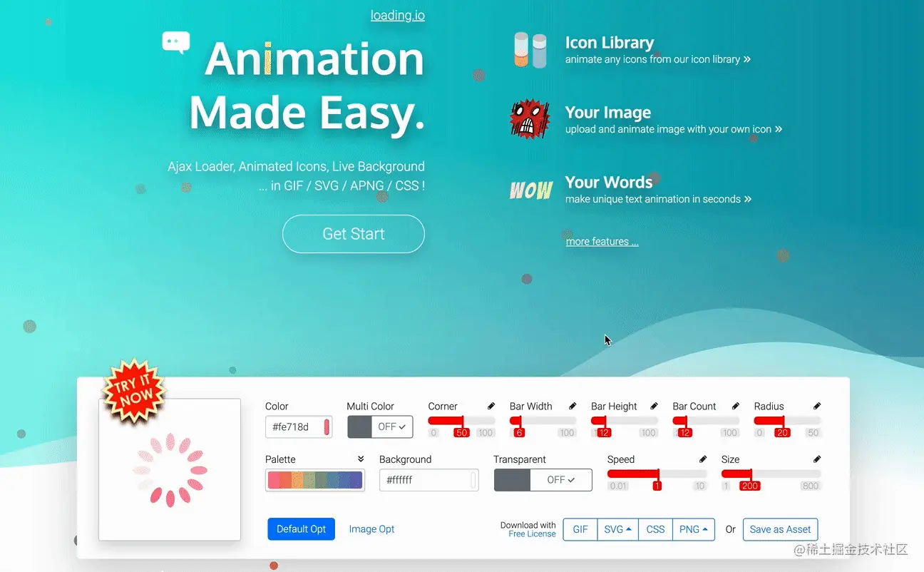
Task: Click the Get Start button
Action: pos(353,234)
